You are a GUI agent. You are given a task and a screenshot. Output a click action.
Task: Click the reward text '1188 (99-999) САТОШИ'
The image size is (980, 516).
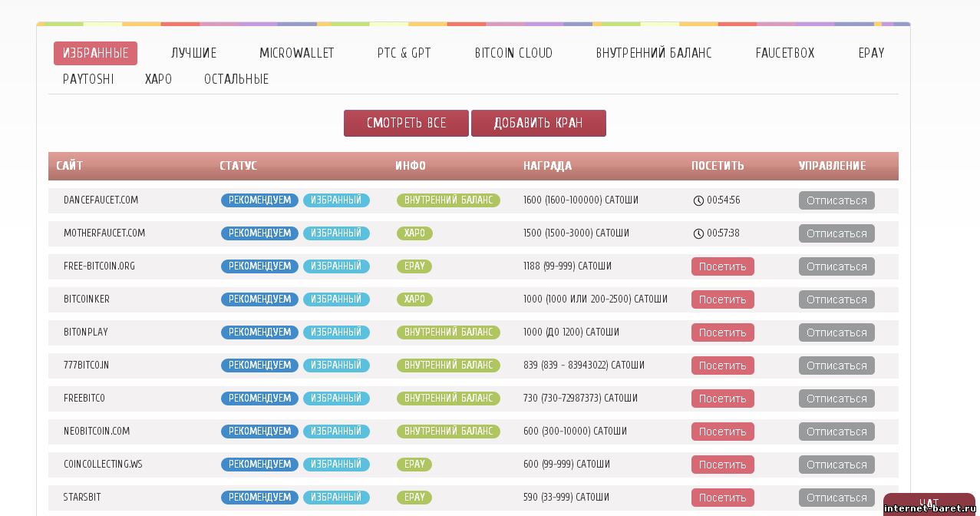pyautogui.click(x=568, y=266)
